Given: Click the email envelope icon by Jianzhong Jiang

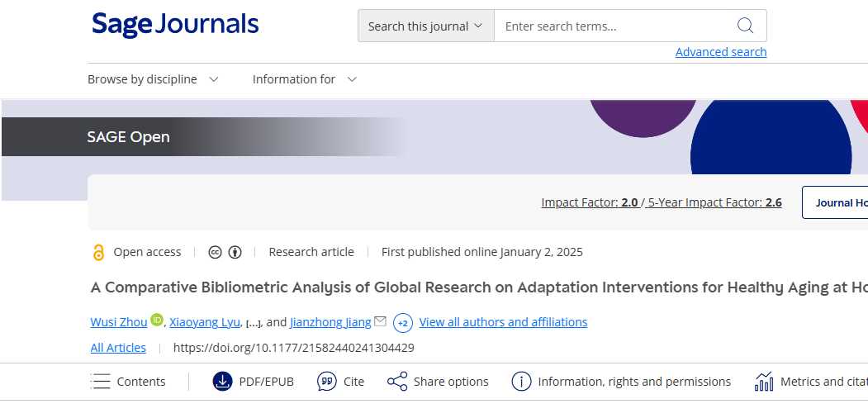Looking at the screenshot, I should 380,321.
